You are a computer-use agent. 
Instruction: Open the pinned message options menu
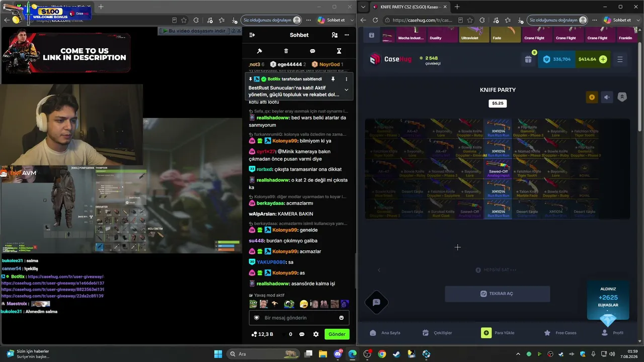tap(346, 79)
